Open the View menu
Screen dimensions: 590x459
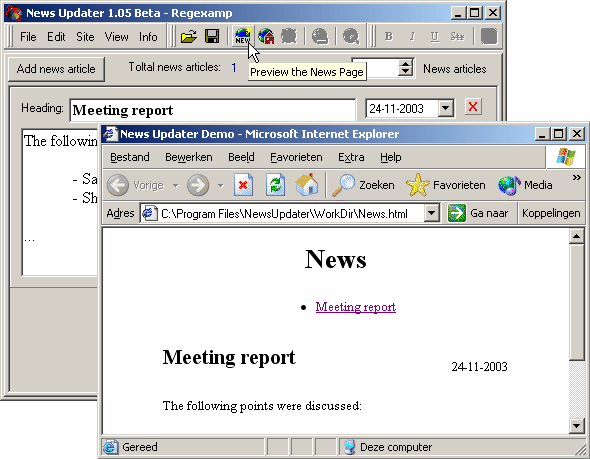tap(117, 36)
